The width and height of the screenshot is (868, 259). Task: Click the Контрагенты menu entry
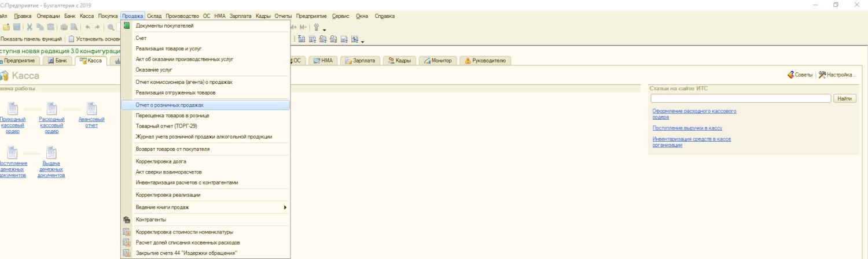(150, 220)
